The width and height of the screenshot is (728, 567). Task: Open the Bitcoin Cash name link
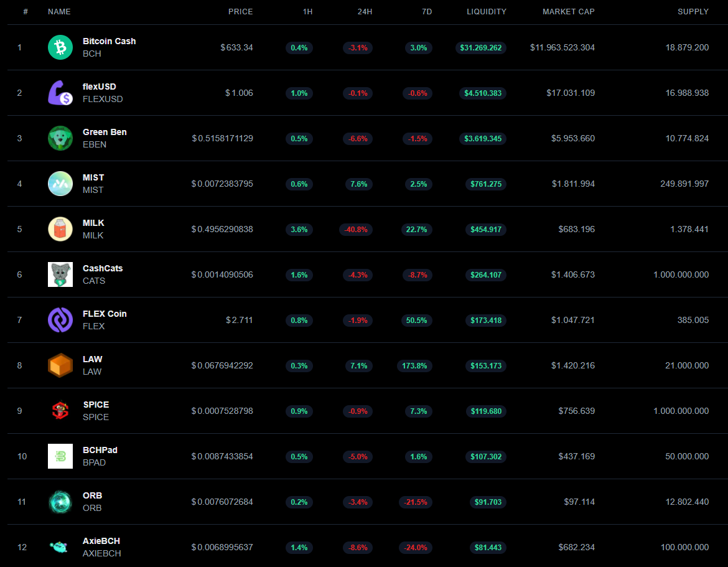point(109,41)
